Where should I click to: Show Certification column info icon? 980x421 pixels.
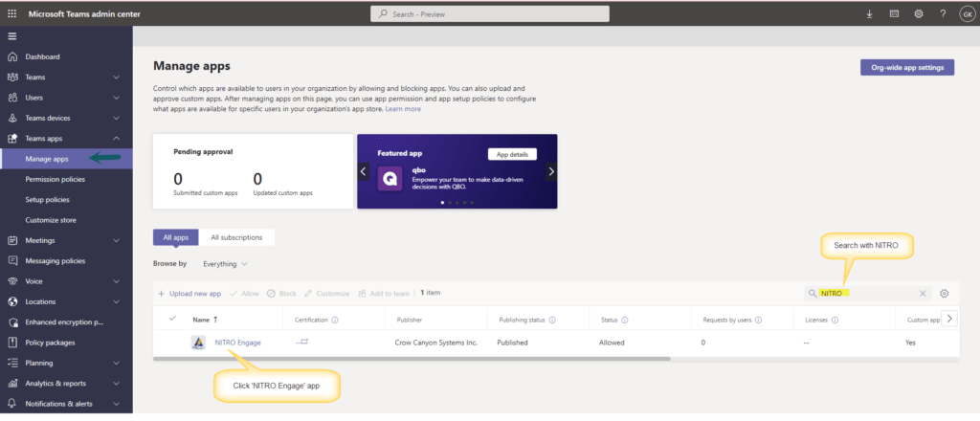pos(335,320)
